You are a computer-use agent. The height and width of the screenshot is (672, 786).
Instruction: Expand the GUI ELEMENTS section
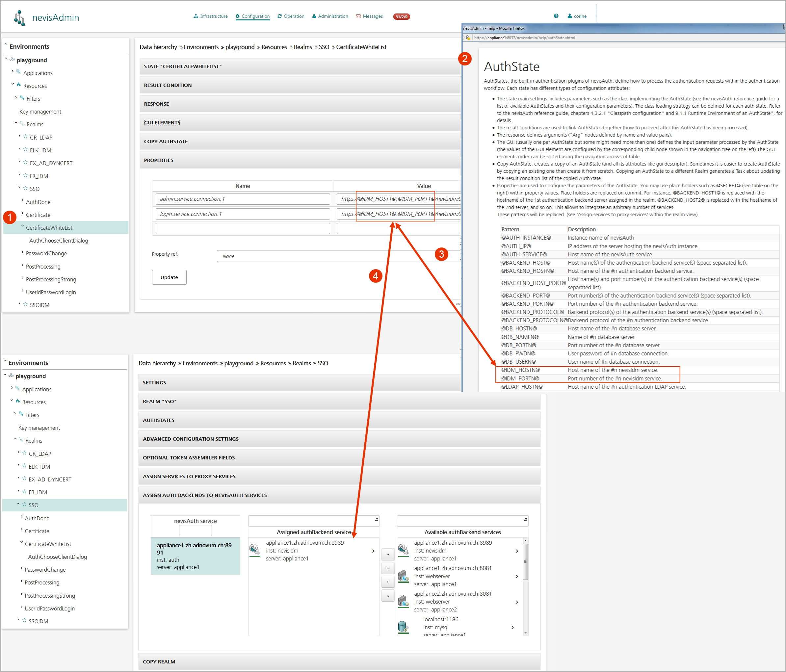tap(300, 122)
